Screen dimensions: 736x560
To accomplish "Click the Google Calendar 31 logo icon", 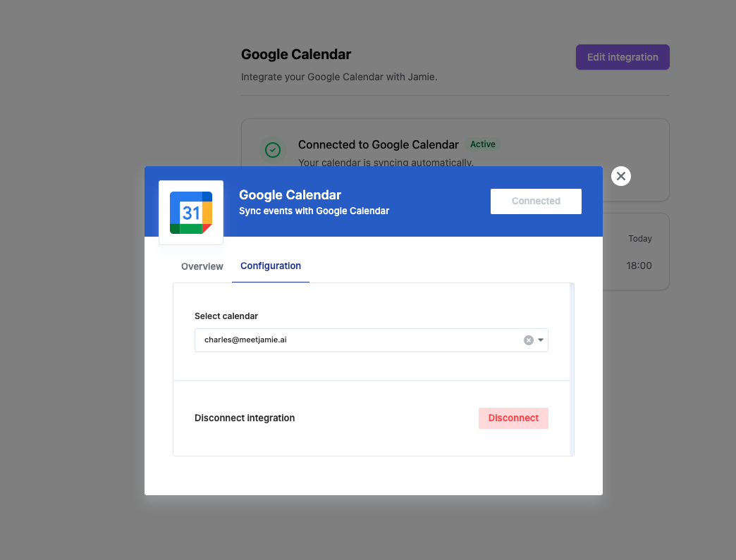I will point(191,213).
